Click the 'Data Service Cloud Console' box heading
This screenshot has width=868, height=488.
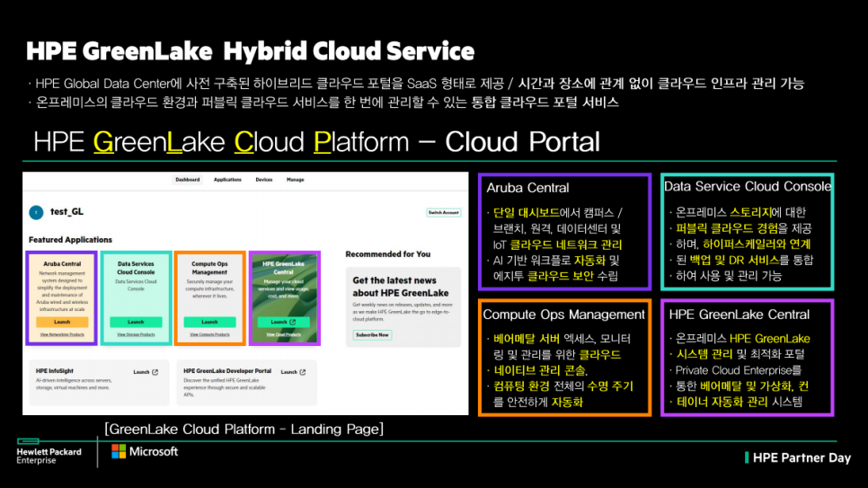pyautogui.click(x=748, y=186)
